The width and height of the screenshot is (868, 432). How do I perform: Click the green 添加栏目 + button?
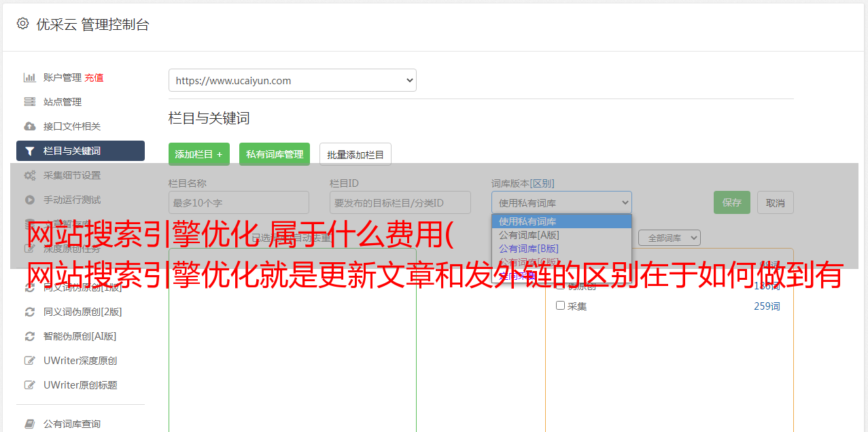point(199,154)
